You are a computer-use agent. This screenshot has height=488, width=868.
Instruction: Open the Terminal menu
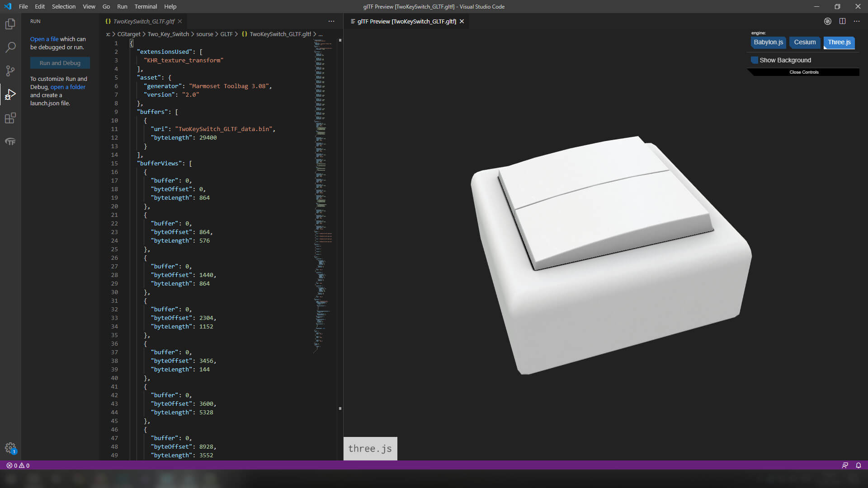pos(145,6)
